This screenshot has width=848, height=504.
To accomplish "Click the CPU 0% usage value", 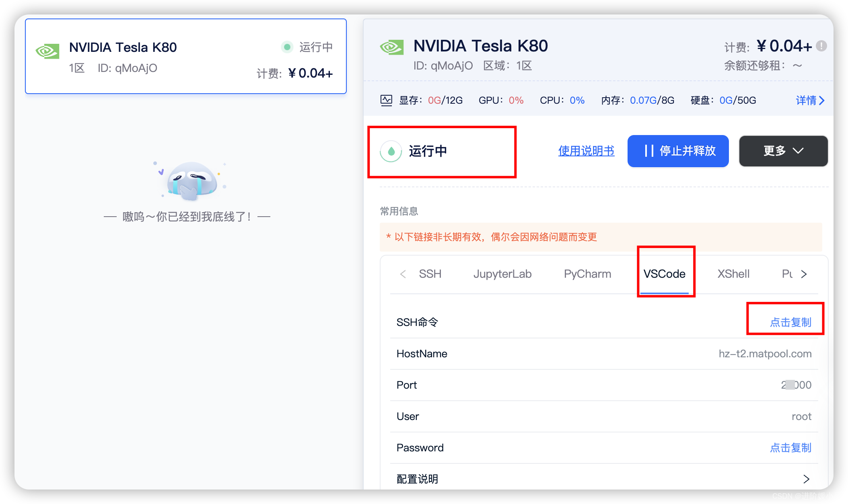I will 577,100.
